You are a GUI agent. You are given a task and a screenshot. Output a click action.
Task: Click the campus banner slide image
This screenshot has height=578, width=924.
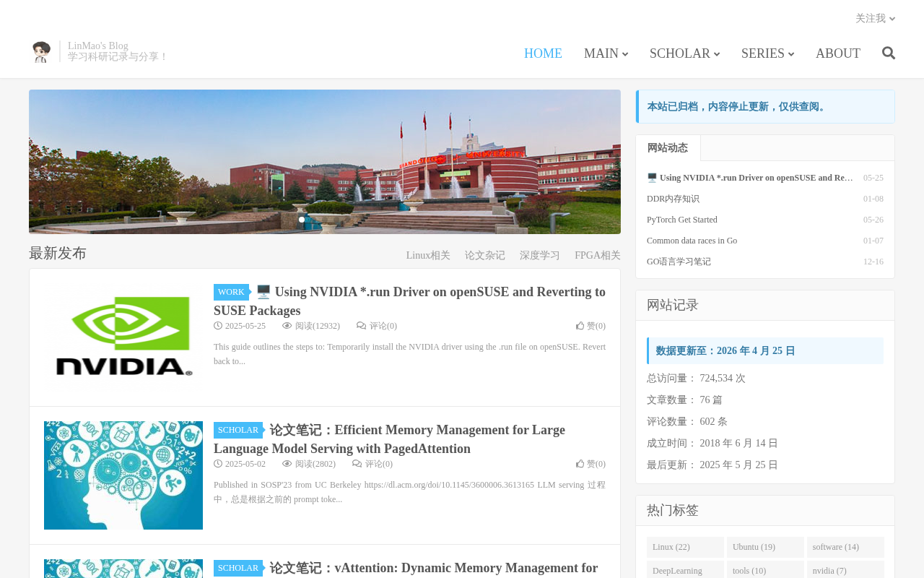click(325, 162)
